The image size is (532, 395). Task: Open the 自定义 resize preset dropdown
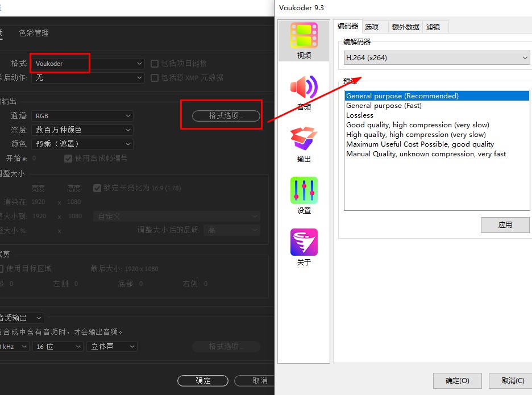pyautogui.click(x=176, y=216)
